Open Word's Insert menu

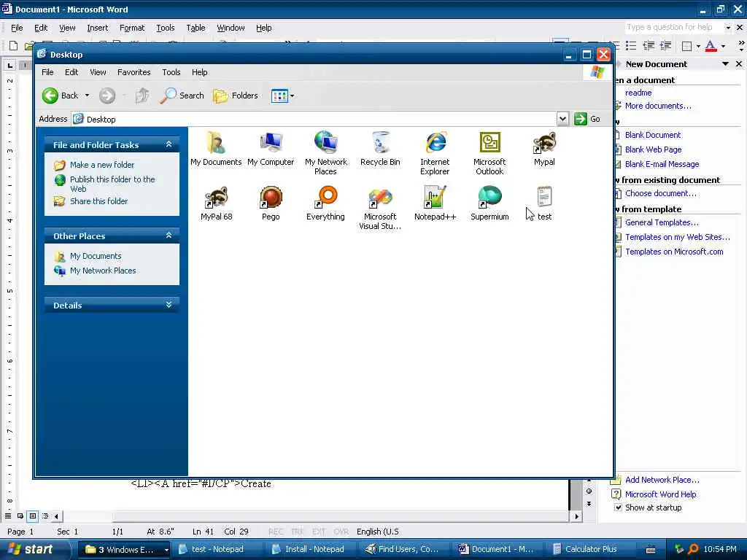click(x=97, y=28)
